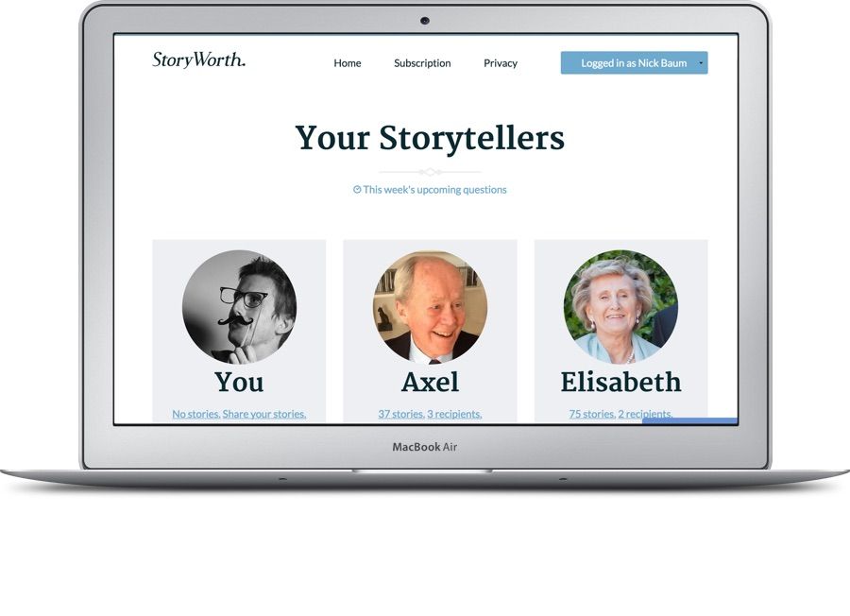Select the Elisabeth storyteller name
The height and width of the screenshot is (616, 850).
620,382
